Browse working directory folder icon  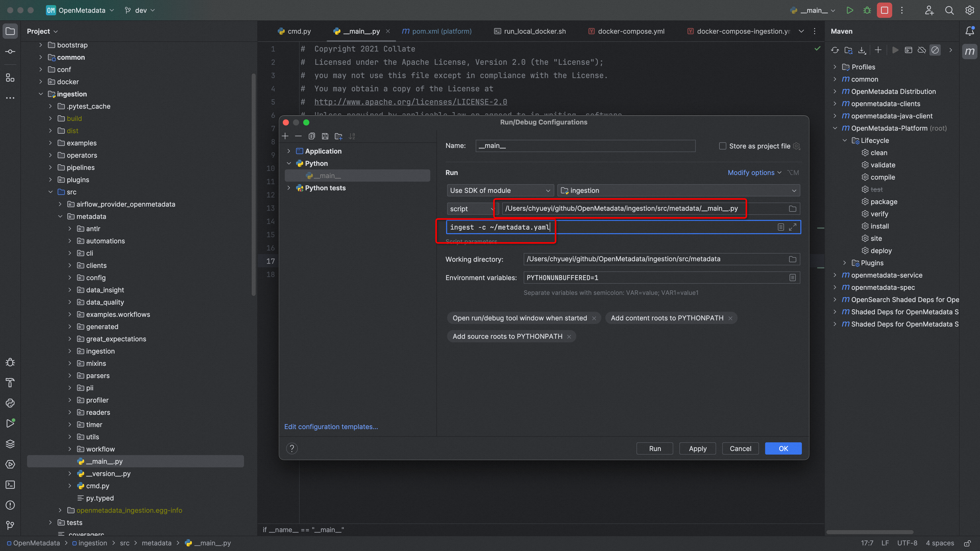pyautogui.click(x=792, y=259)
